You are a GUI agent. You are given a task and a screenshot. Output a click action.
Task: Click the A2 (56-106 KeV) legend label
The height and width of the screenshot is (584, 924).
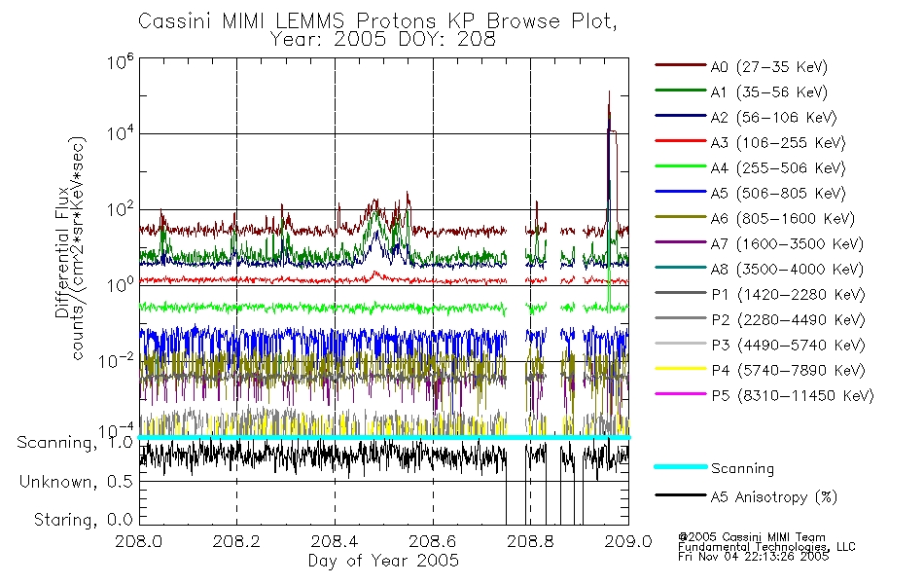click(x=774, y=118)
